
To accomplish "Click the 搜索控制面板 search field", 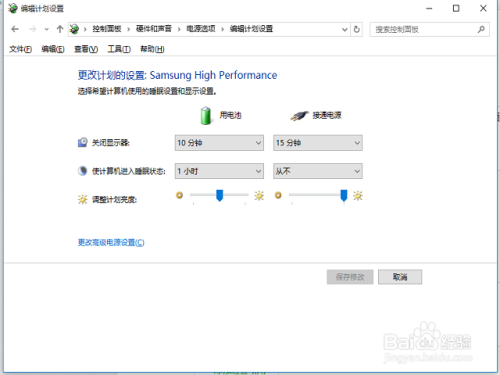I will [x=429, y=29].
